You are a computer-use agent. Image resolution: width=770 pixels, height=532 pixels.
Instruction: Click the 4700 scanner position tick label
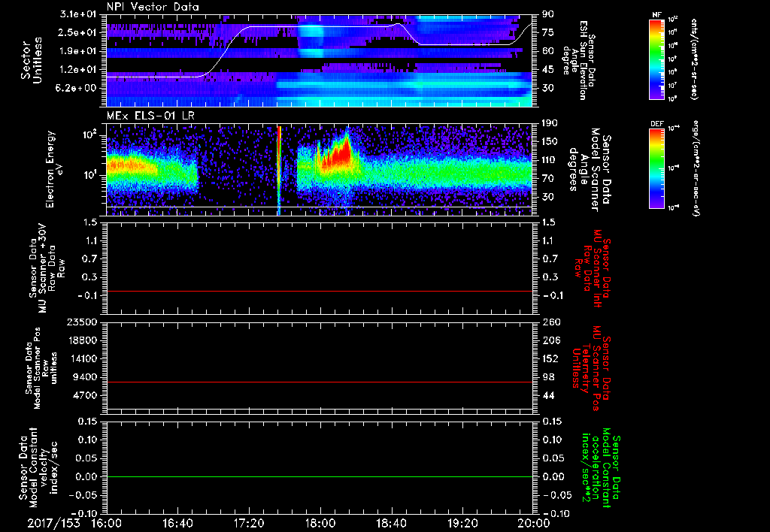85,395
